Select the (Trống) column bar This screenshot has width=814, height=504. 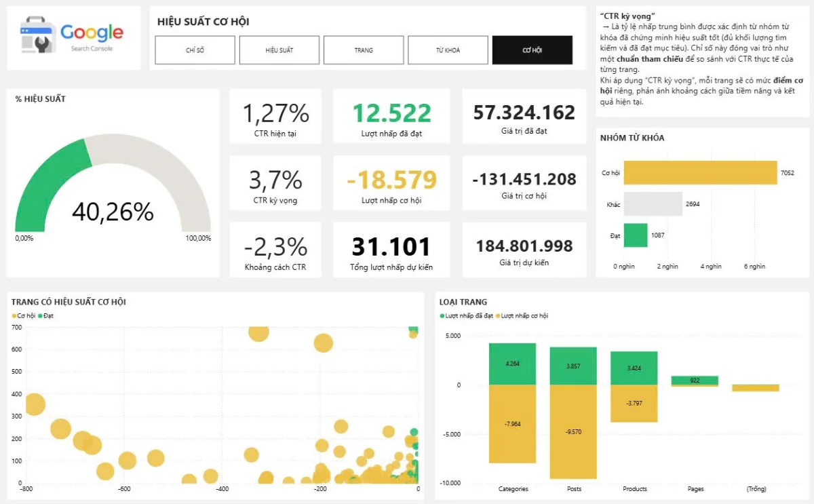click(756, 388)
